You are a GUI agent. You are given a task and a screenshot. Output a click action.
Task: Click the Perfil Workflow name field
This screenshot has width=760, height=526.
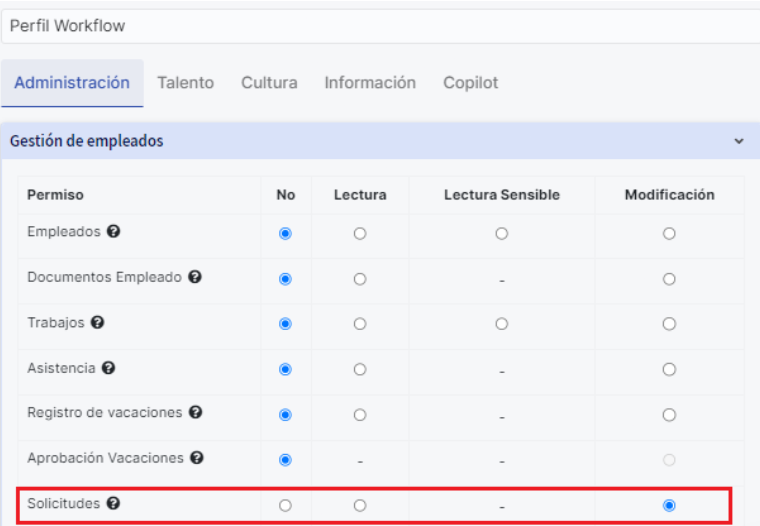[380, 26]
